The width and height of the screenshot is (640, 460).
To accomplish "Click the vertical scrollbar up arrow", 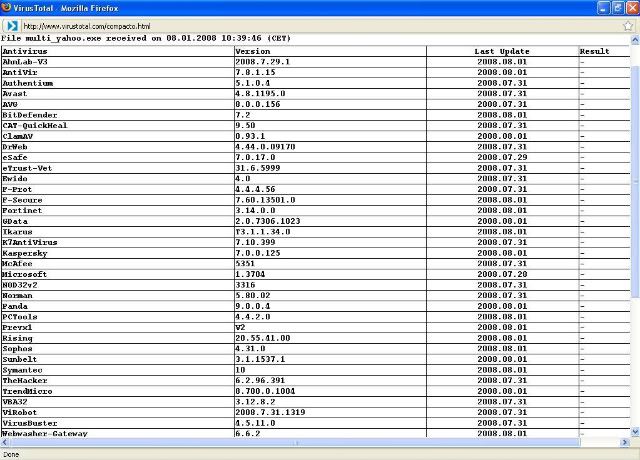I will pyautogui.click(x=635, y=40).
